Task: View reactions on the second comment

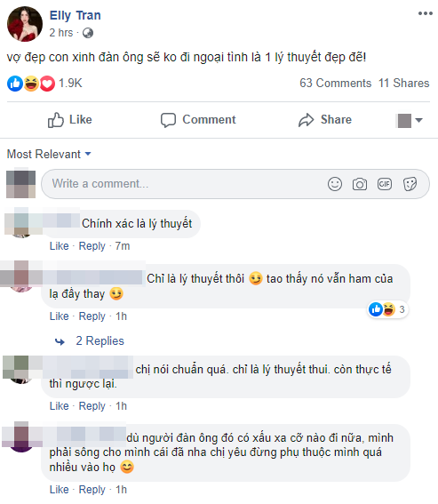Action: (388, 309)
